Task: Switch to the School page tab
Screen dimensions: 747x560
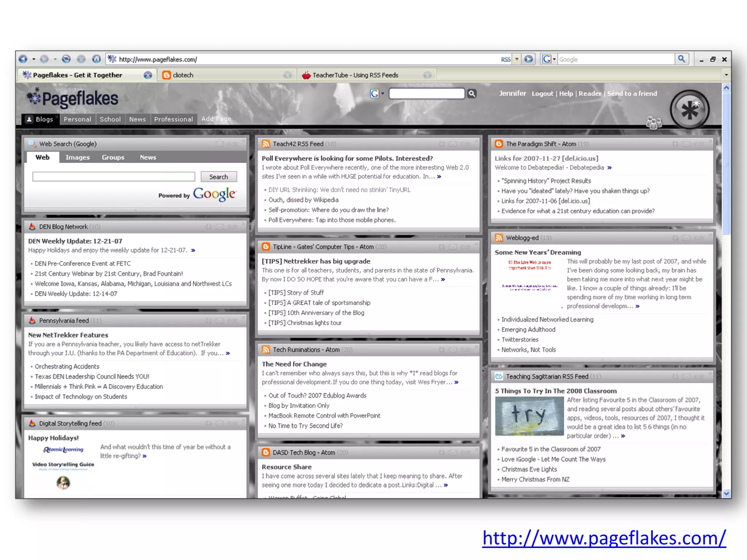Action: [x=110, y=119]
